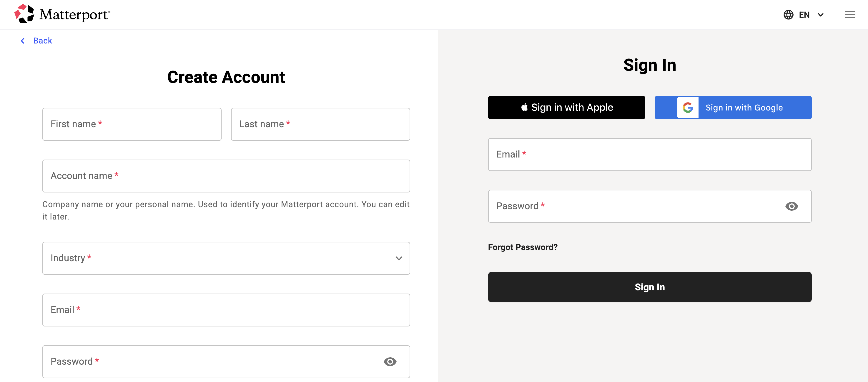Sign in with Apple

point(566,108)
